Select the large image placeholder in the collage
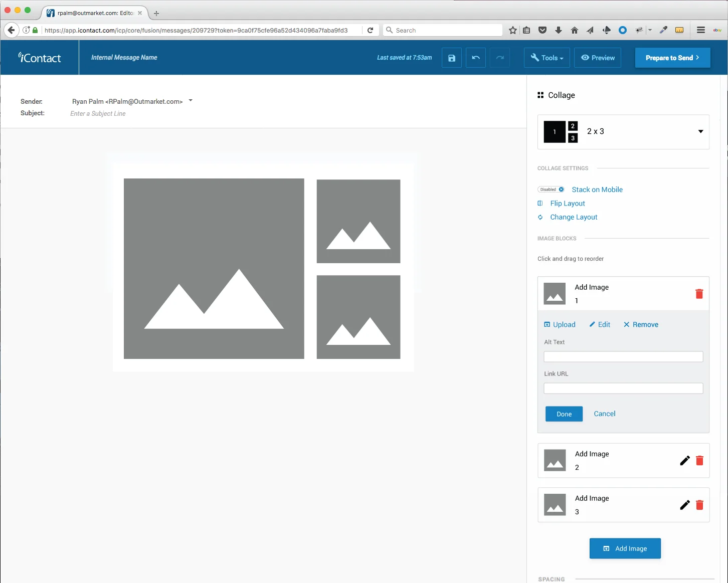Screen dimensions: 728x583 (x=214, y=269)
